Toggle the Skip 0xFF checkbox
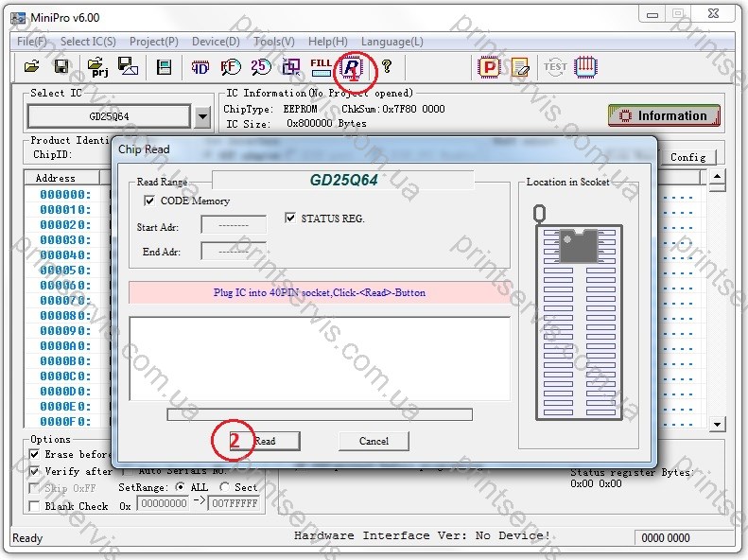The image size is (748, 560). click(34, 488)
